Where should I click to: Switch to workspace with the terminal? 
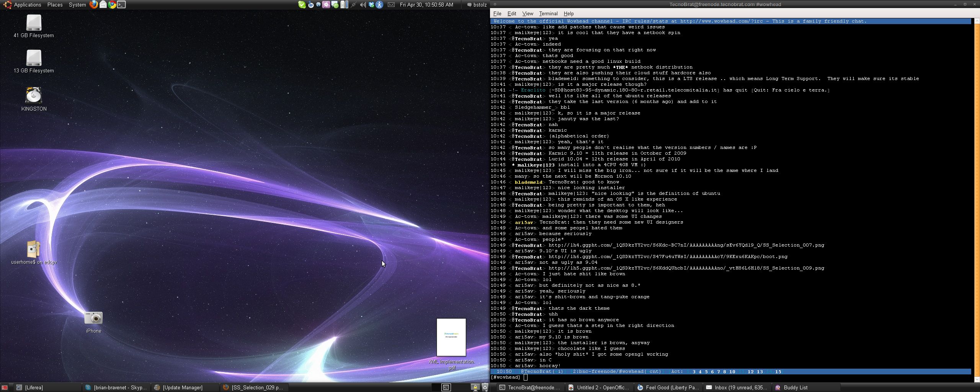pyautogui.click(x=446, y=387)
